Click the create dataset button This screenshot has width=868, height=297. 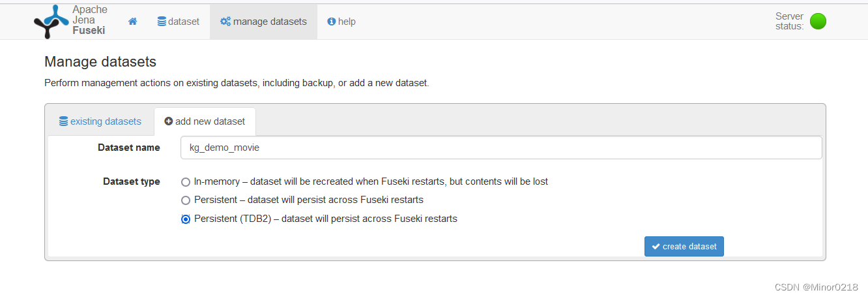684,247
